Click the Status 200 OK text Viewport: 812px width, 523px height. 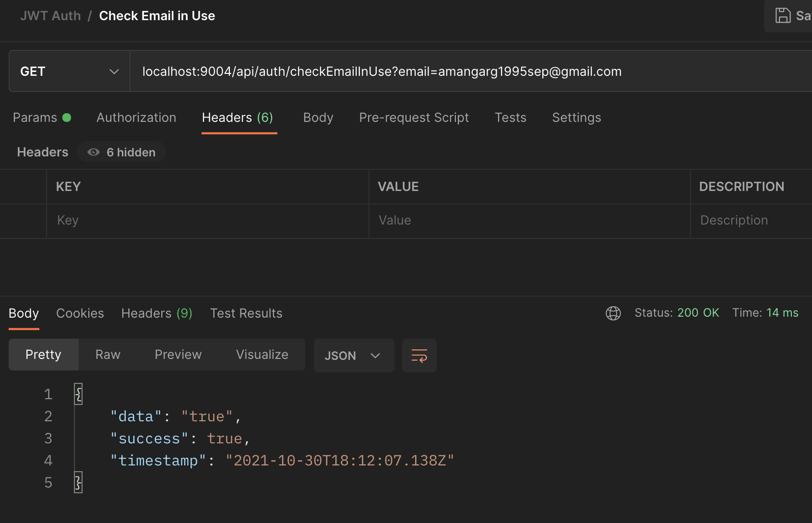[x=677, y=313]
